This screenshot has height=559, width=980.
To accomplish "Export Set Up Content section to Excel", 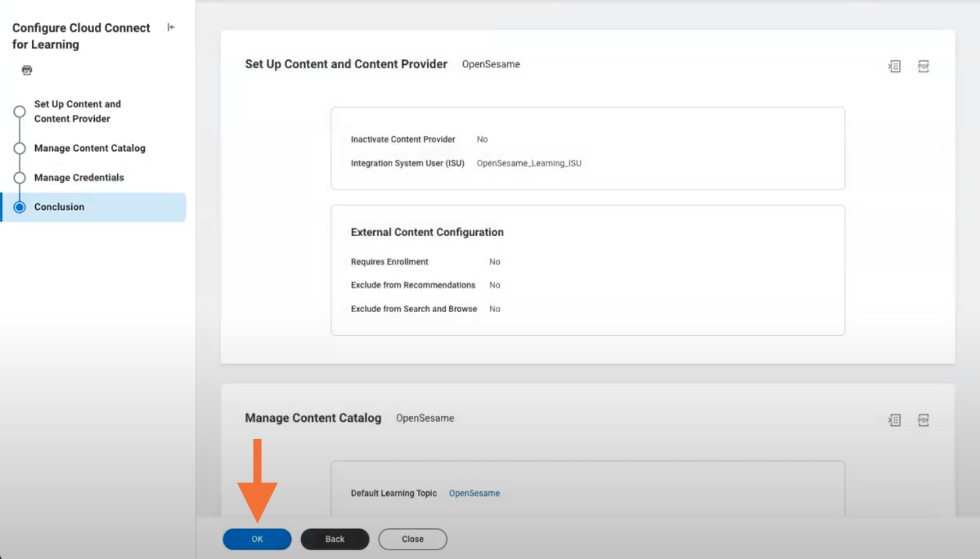I will click(x=894, y=66).
